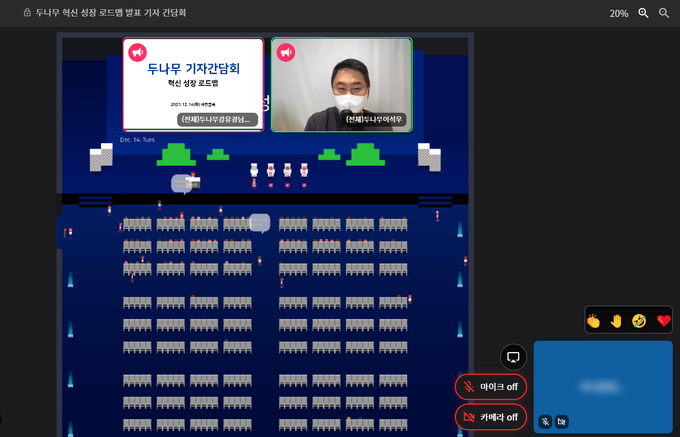Click the zoom-in magnifier icon
680x437 pixels.
pos(644,13)
